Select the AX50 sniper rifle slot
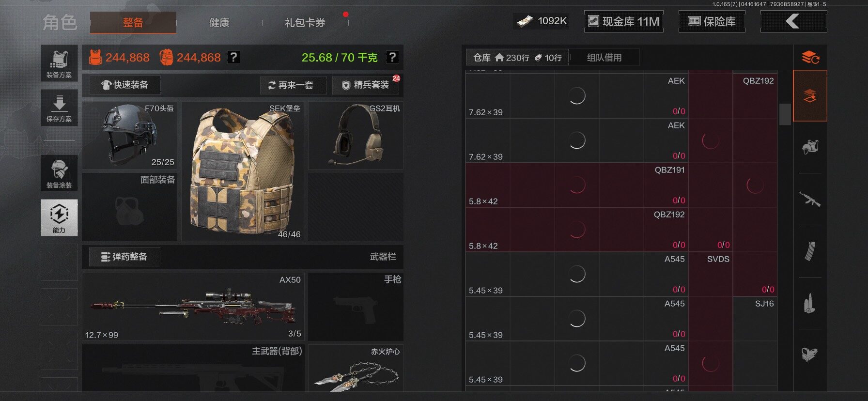Viewport: 868px width, 401px height. coord(193,307)
